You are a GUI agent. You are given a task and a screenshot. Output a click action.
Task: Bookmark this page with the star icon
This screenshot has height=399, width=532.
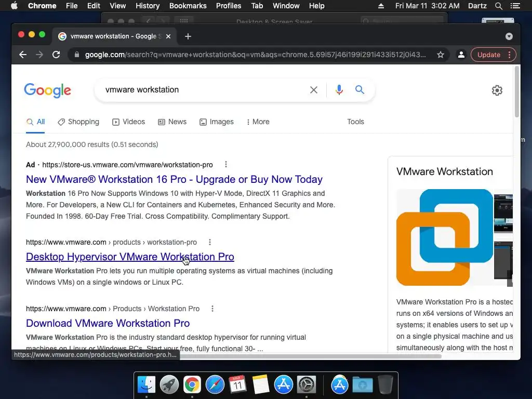pos(441,55)
